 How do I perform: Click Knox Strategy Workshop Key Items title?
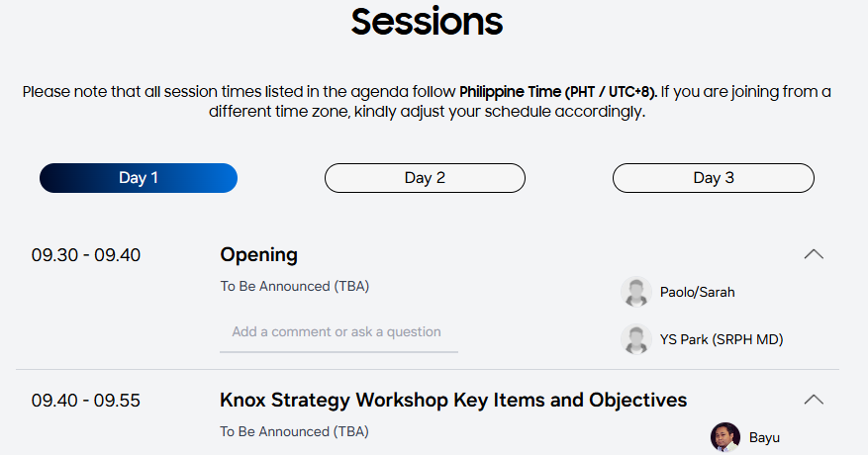(453, 400)
